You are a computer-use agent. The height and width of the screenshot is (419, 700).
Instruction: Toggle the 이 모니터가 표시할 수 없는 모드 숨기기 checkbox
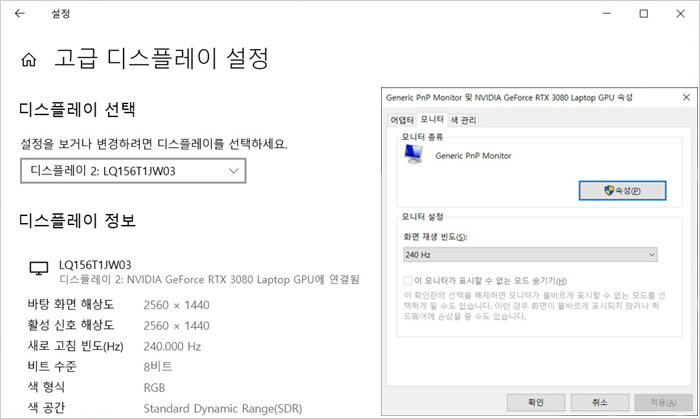tap(407, 281)
